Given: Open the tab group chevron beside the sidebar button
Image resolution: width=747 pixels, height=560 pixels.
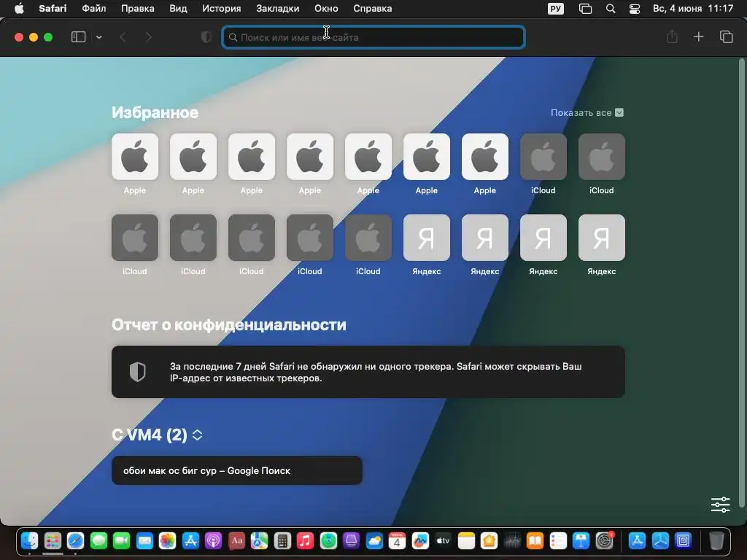Looking at the screenshot, I should pos(99,37).
